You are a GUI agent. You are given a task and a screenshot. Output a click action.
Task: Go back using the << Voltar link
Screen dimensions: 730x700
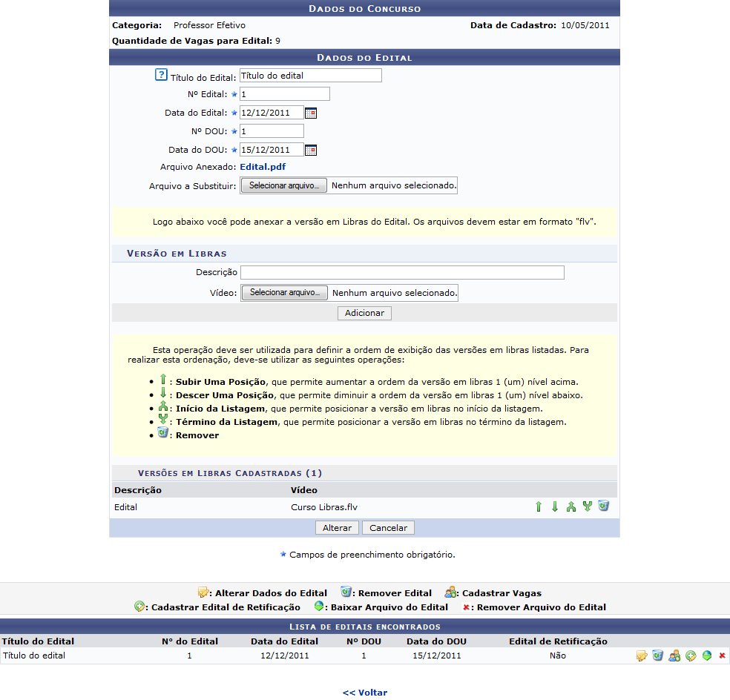[x=365, y=693]
